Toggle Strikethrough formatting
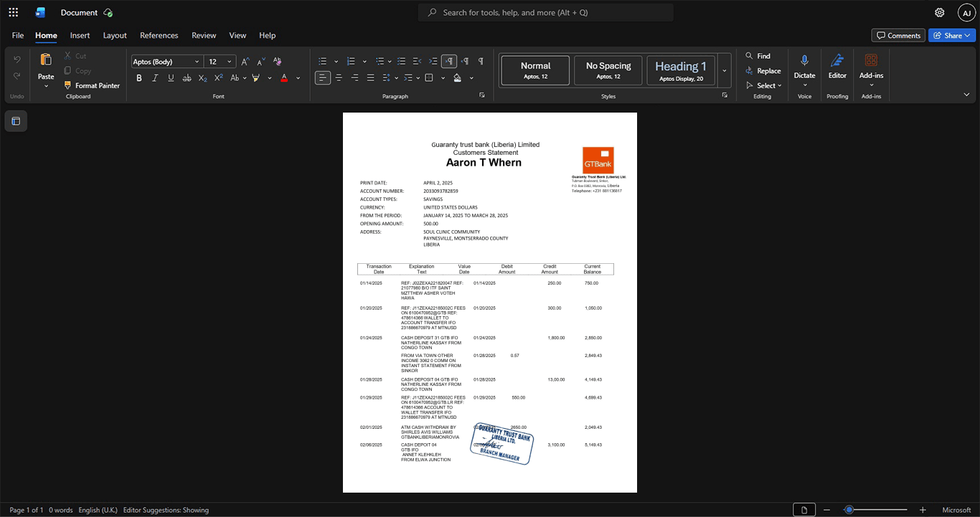Viewport: 980px width, 517px height. point(187,77)
